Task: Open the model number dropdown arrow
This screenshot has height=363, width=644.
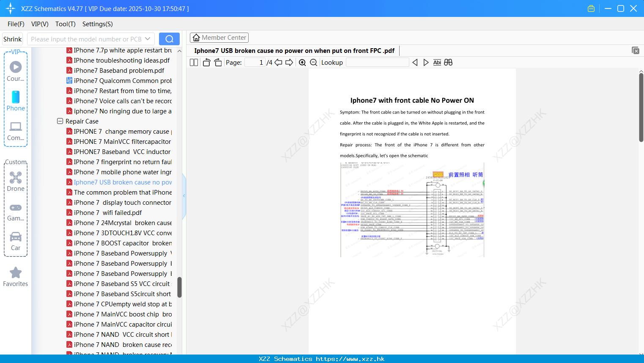Action: 148,39
